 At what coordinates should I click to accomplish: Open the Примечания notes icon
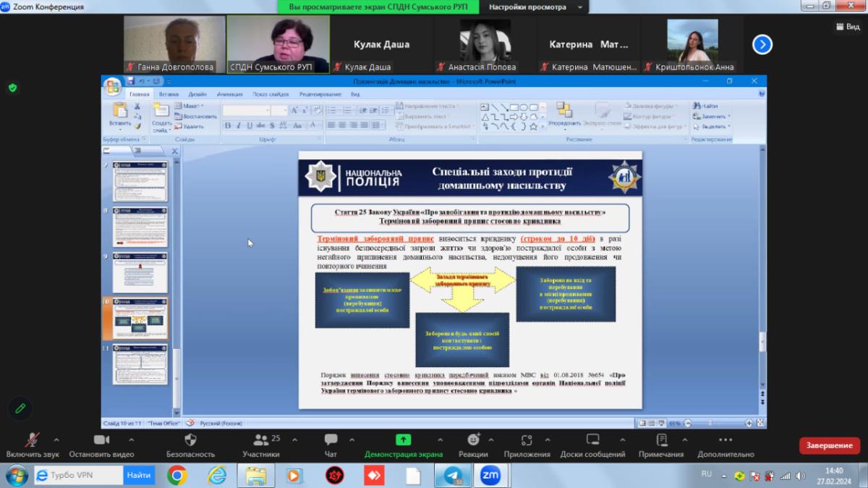tap(661, 440)
